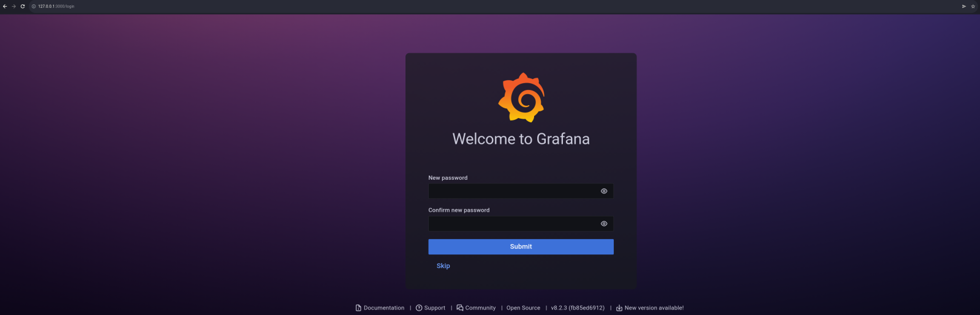This screenshot has width=980, height=315.
Task: Show the Confirm new password field's text
Action: click(604, 224)
